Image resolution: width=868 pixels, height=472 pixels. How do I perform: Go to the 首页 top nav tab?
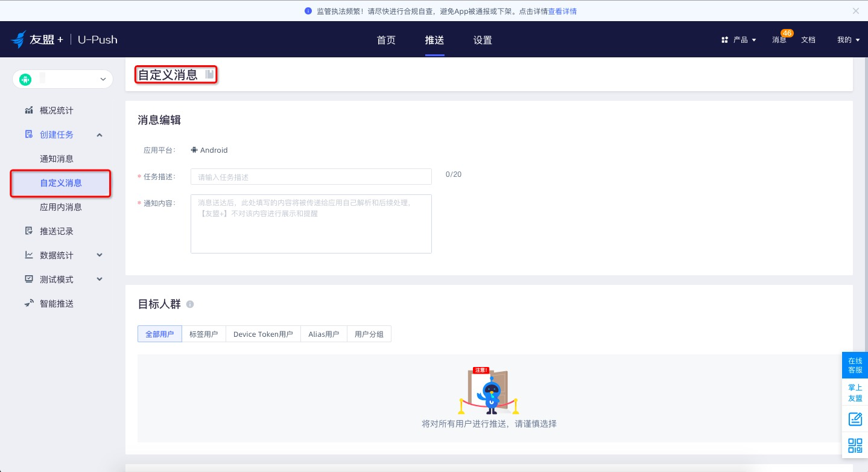click(386, 40)
